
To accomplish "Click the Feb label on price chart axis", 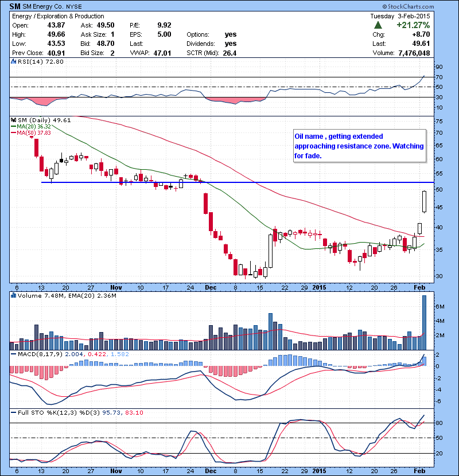I will pos(419,287).
